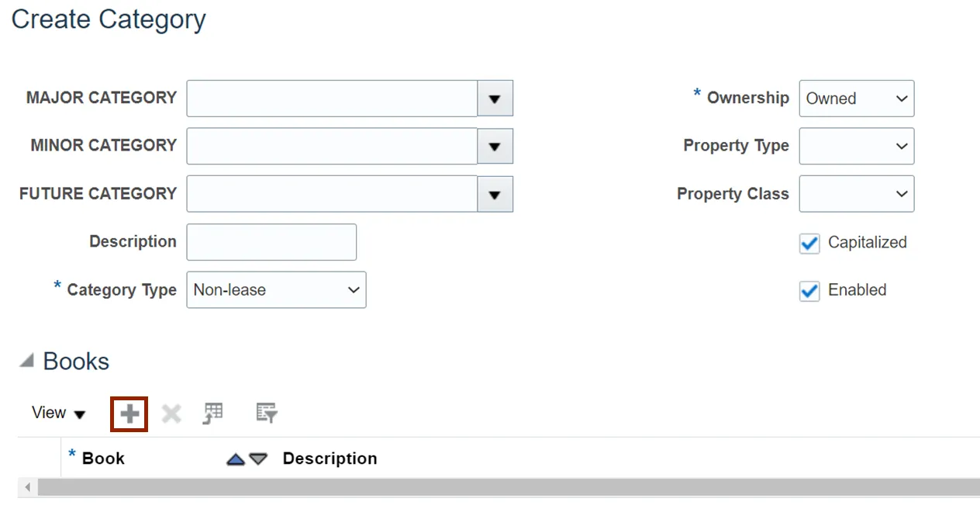980x519 pixels.
Task: Change the Category Type from Non-lease
Action: (276, 289)
